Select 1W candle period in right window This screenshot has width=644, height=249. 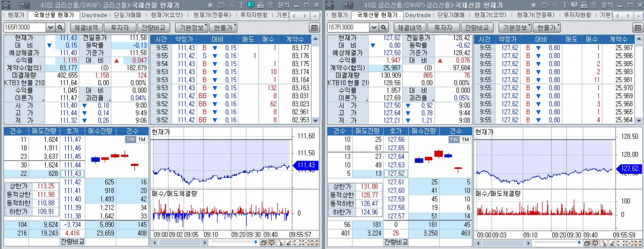tap(454, 140)
